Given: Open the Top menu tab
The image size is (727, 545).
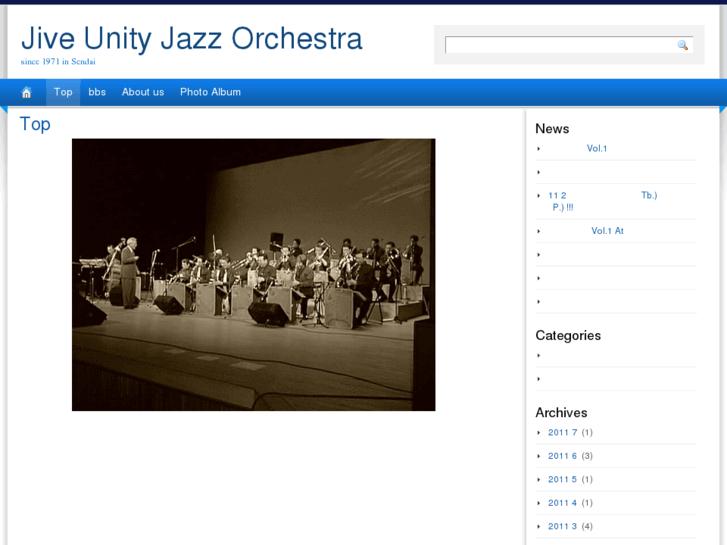Looking at the screenshot, I should pyautogui.click(x=63, y=92).
